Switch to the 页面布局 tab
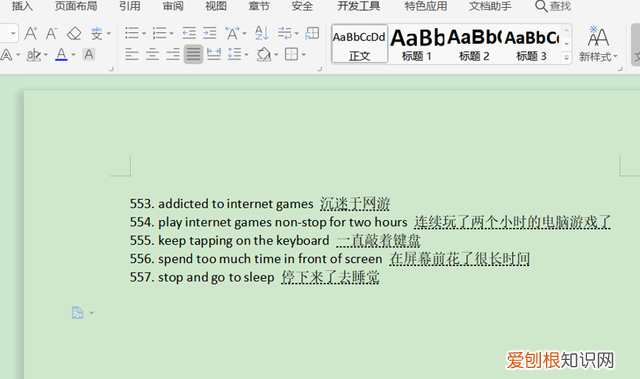 [x=76, y=6]
